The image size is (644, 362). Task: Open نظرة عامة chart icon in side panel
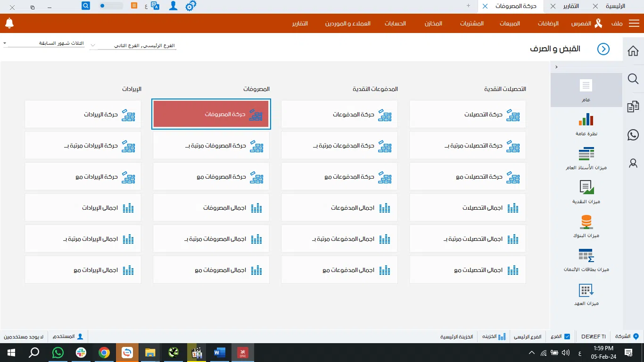[586, 123]
